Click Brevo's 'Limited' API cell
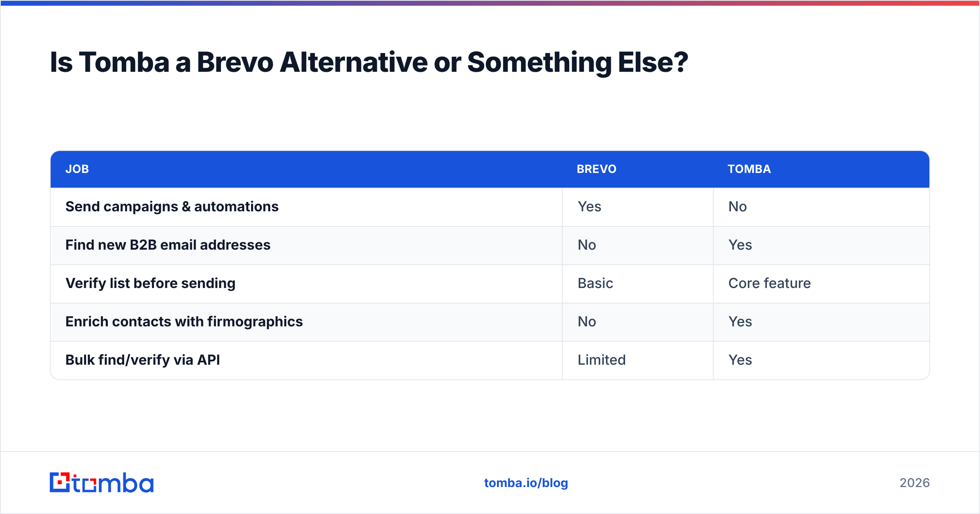The height and width of the screenshot is (514, 980). click(601, 360)
